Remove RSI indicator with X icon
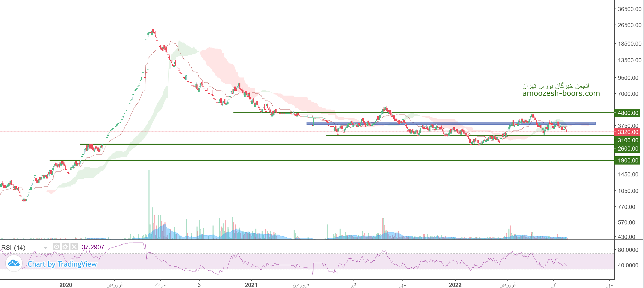The width and height of the screenshot is (644, 288). pyautogui.click(x=74, y=247)
